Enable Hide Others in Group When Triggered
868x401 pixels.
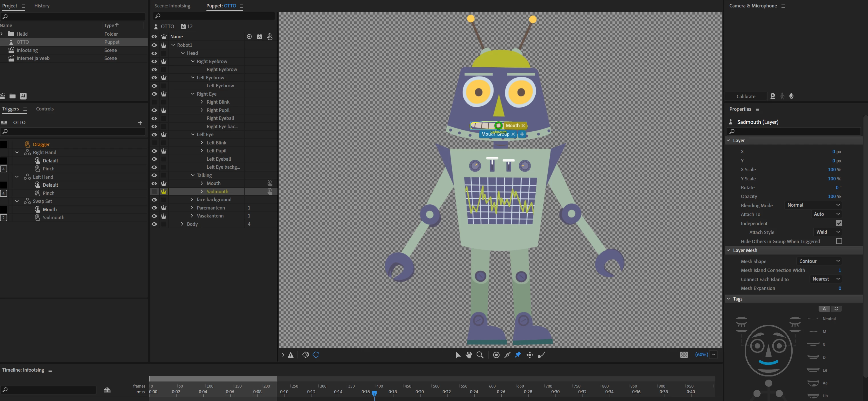[839, 241]
